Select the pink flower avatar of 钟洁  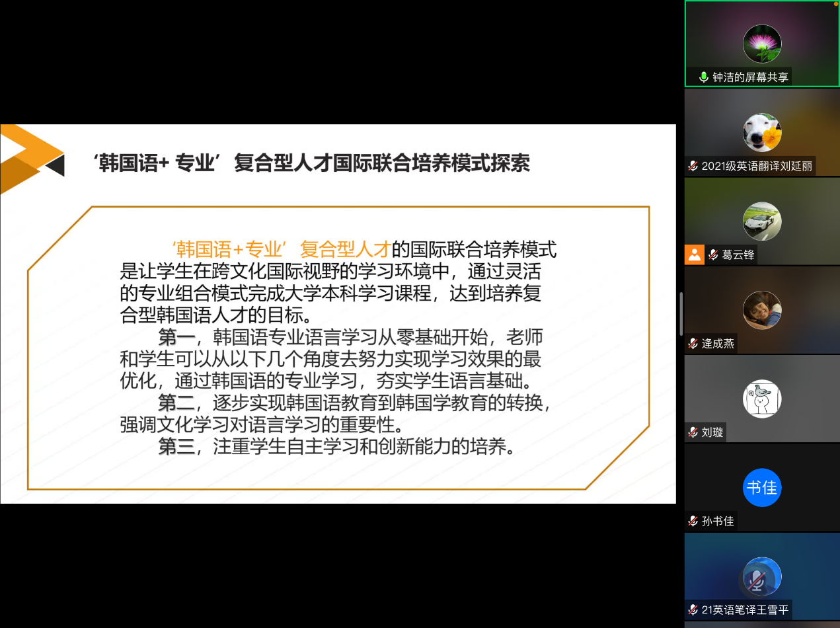(x=762, y=44)
